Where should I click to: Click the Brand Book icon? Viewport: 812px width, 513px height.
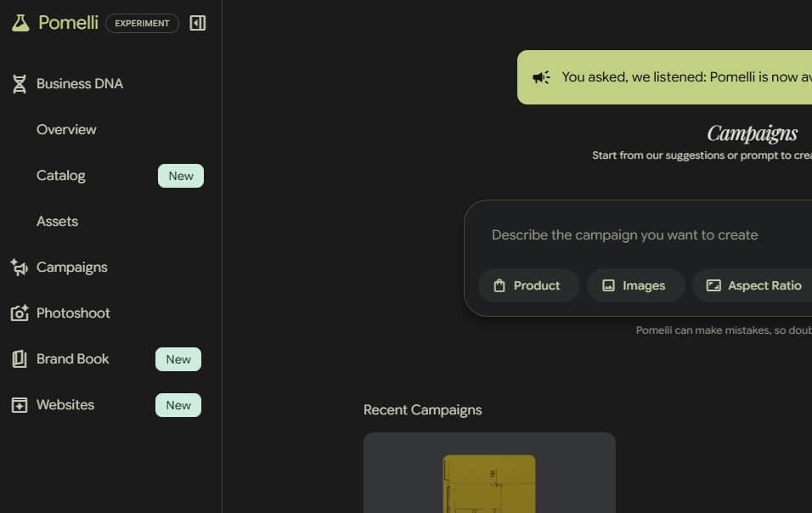[20, 358]
